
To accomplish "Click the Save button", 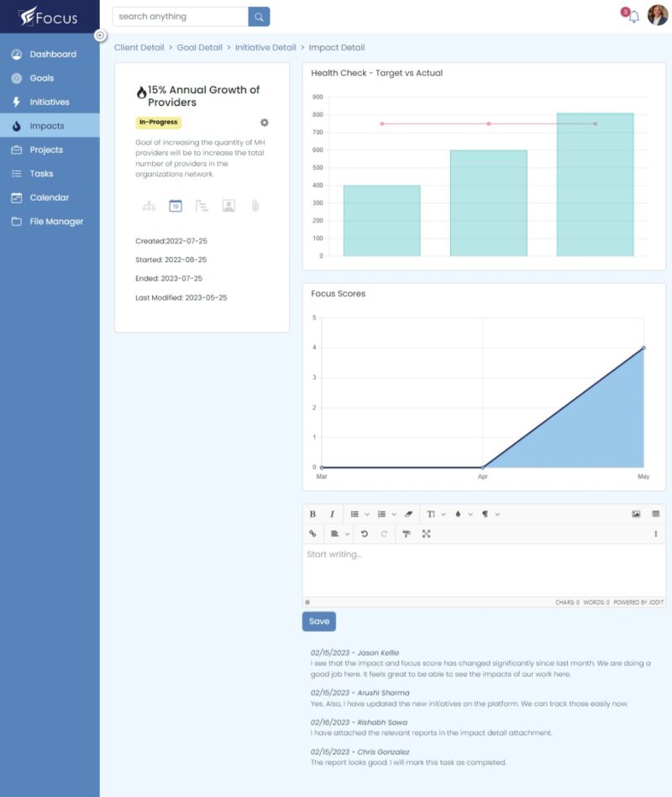I will (319, 621).
